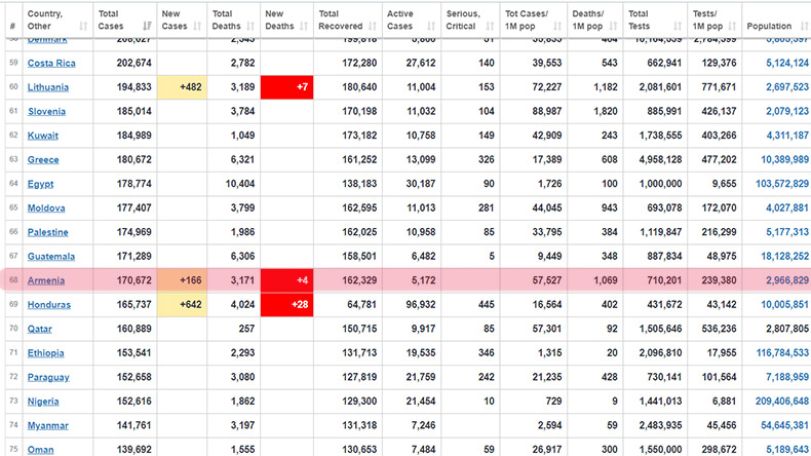Sort by Serious, Critical column icon
Image resolution: width=811 pixels, height=456 pixels.
pyautogui.click(x=490, y=26)
